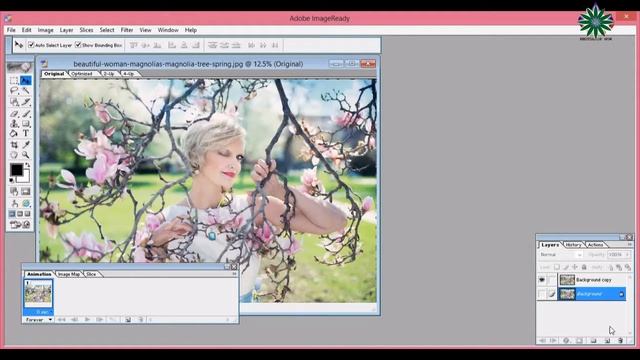Duplicate current frame in Animation panel
The width and height of the screenshot is (640, 360).
coord(128,320)
